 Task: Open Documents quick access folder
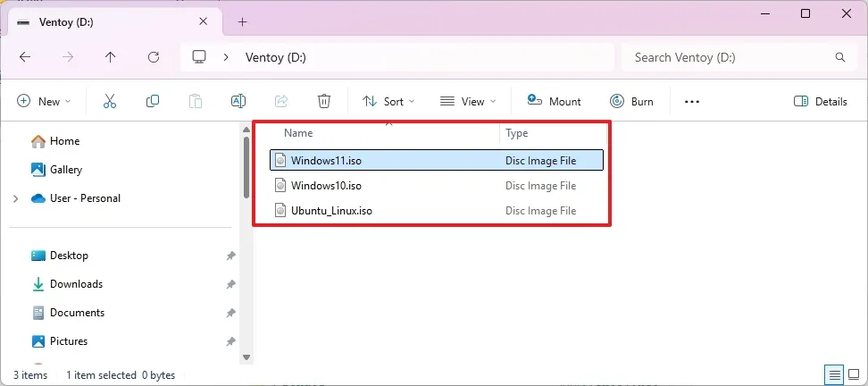pos(68,313)
